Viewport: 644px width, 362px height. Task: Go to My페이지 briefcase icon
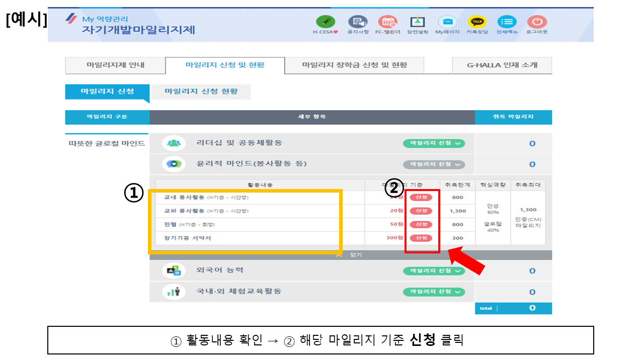click(x=447, y=22)
